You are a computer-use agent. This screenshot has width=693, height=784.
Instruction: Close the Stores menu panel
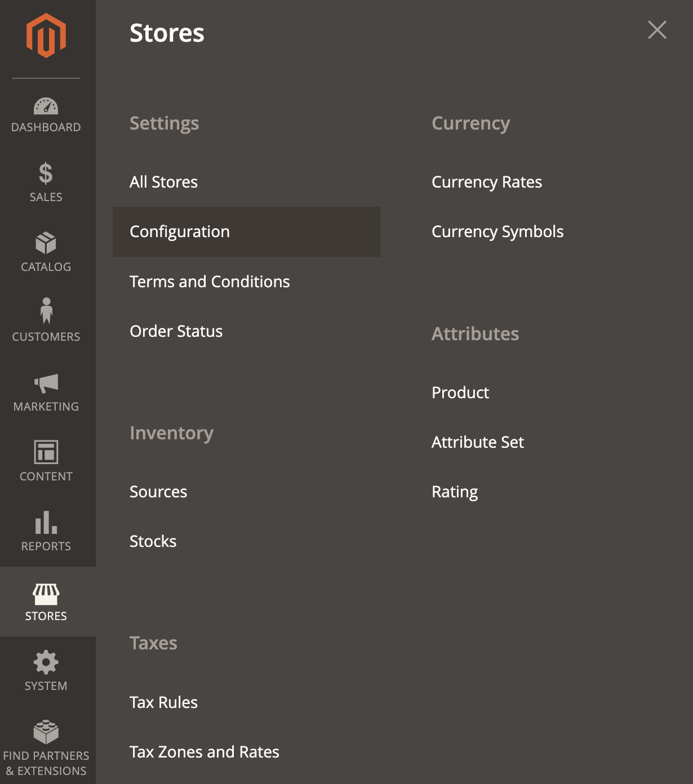click(x=657, y=30)
